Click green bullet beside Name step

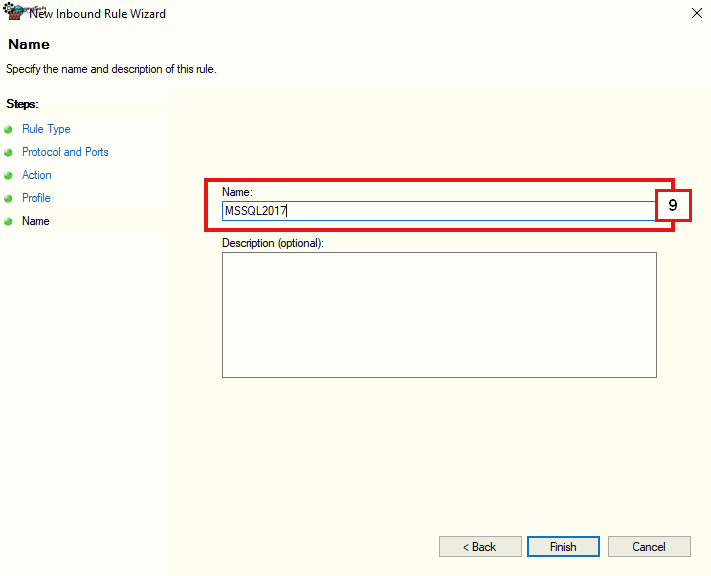8,221
